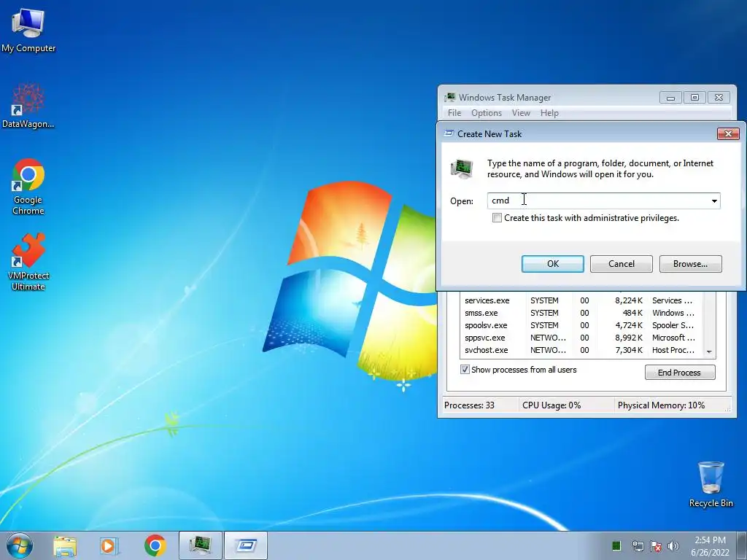Click the Host Proc... description cell

point(673,350)
